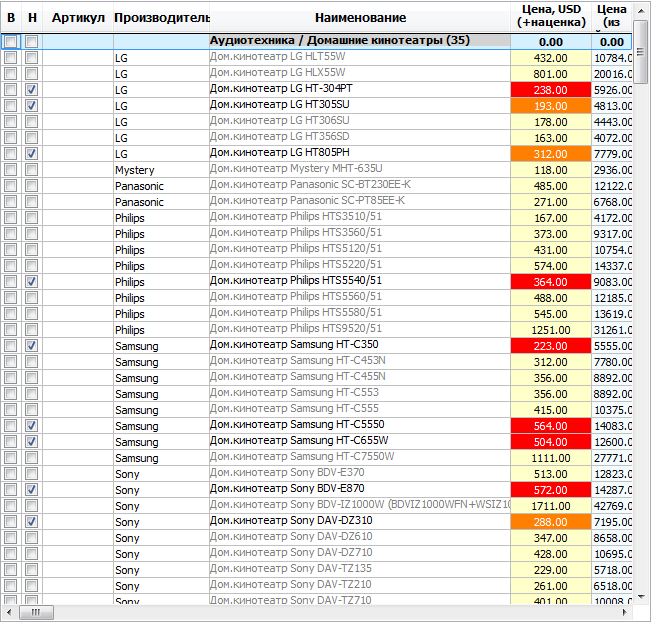Uncheck H box for Samsung HT-C350
This screenshot has height=624, width=653.
[x=32, y=346]
